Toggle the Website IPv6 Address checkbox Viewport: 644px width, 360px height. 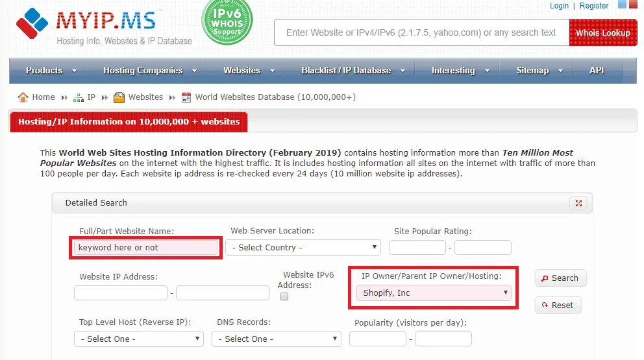[284, 296]
